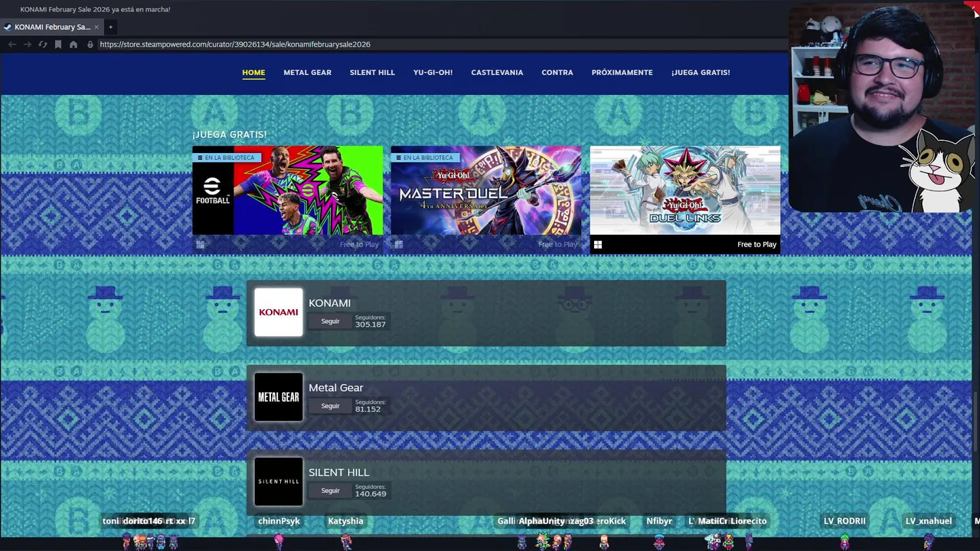Go to the CASTLEVANIA section

(x=497, y=73)
